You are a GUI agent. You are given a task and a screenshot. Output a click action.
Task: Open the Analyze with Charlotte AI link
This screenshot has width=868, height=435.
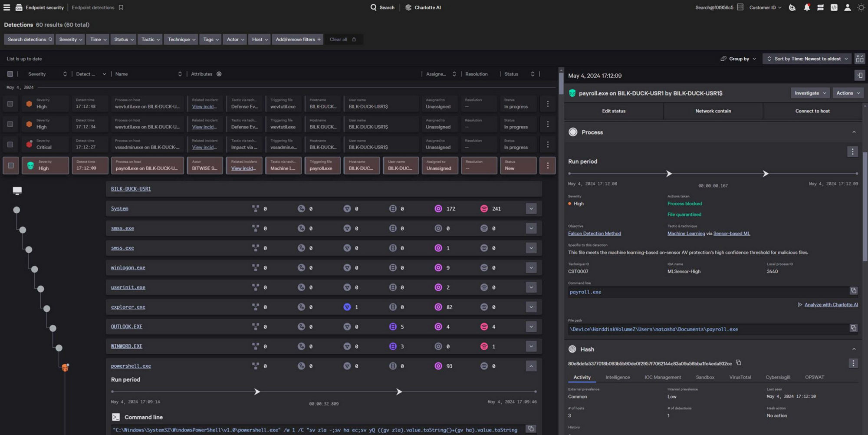830,304
